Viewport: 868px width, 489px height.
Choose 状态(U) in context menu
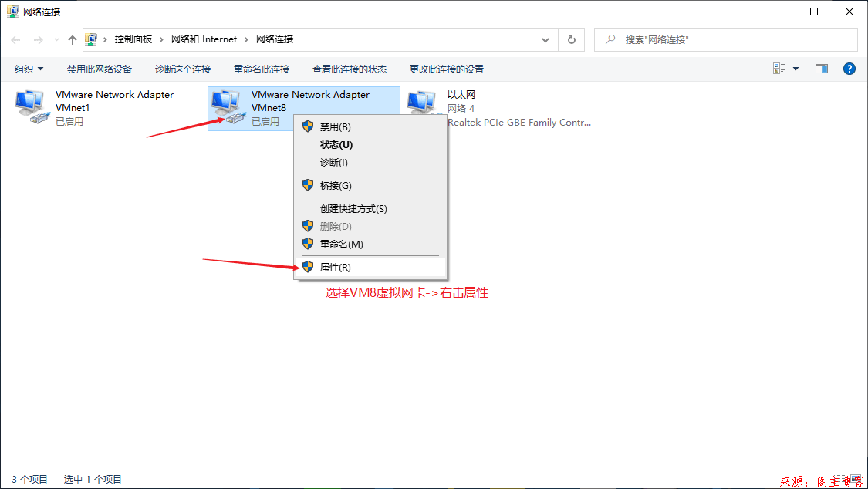(370, 144)
